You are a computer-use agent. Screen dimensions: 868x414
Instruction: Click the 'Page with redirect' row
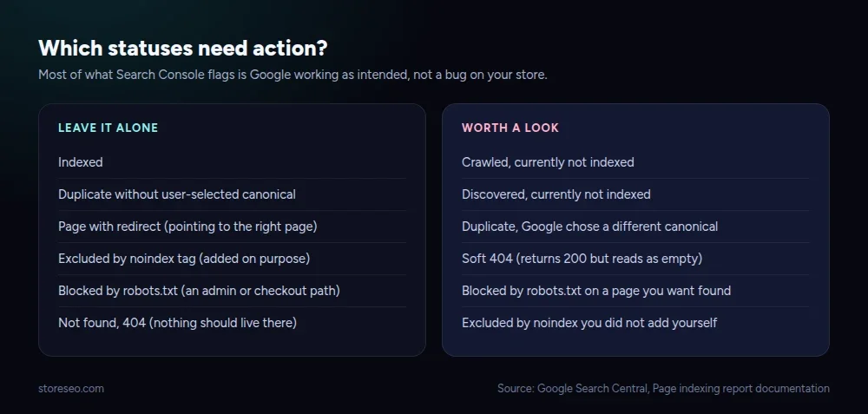coord(232,227)
